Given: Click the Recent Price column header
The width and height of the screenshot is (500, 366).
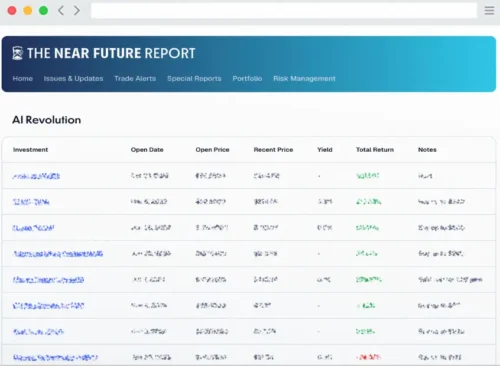Looking at the screenshot, I should [273, 150].
